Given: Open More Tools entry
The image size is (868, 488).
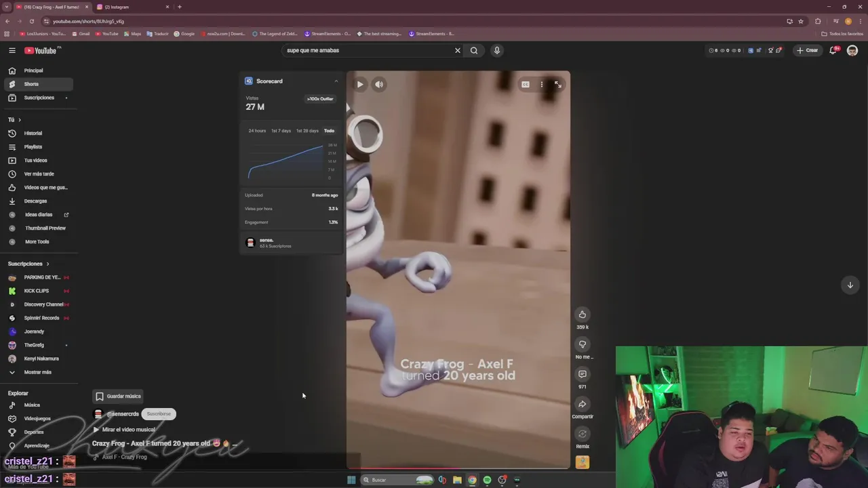Looking at the screenshot, I should point(38,242).
